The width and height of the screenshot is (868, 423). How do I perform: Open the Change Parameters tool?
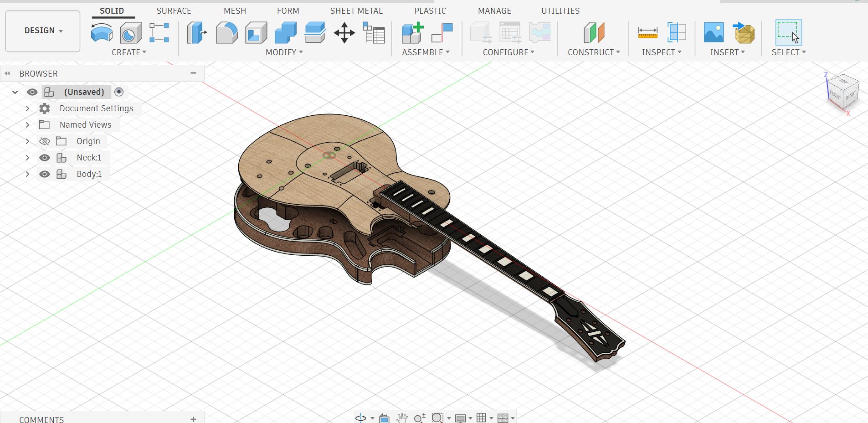tap(374, 33)
